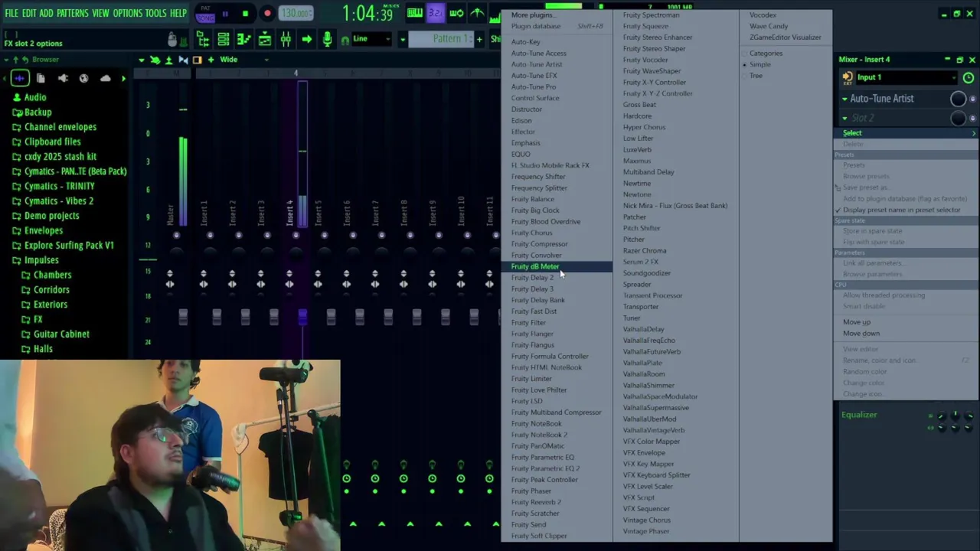Open the Piano Roll icon
The width and height of the screenshot is (980, 551).
pyautogui.click(x=243, y=39)
